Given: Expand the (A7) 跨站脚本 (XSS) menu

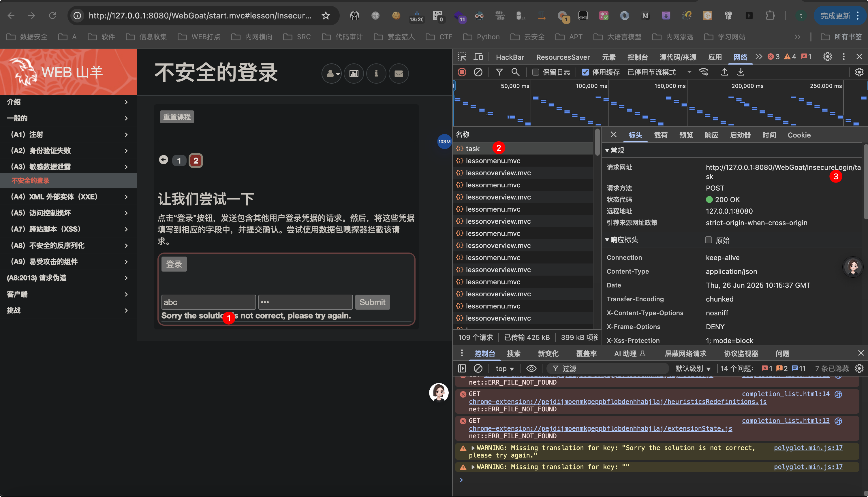Looking at the screenshot, I should tap(68, 229).
